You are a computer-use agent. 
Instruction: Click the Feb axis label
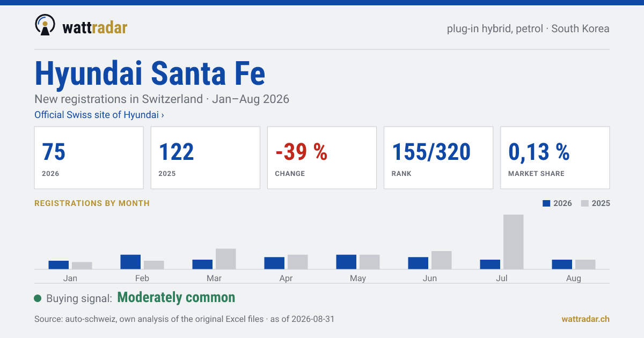pos(142,278)
